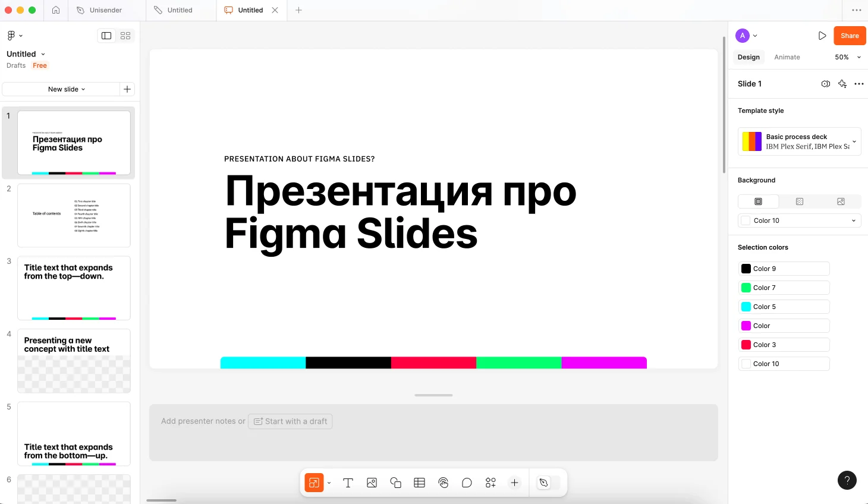Click the Present play icon
This screenshot has width=868, height=504.
click(x=822, y=36)
